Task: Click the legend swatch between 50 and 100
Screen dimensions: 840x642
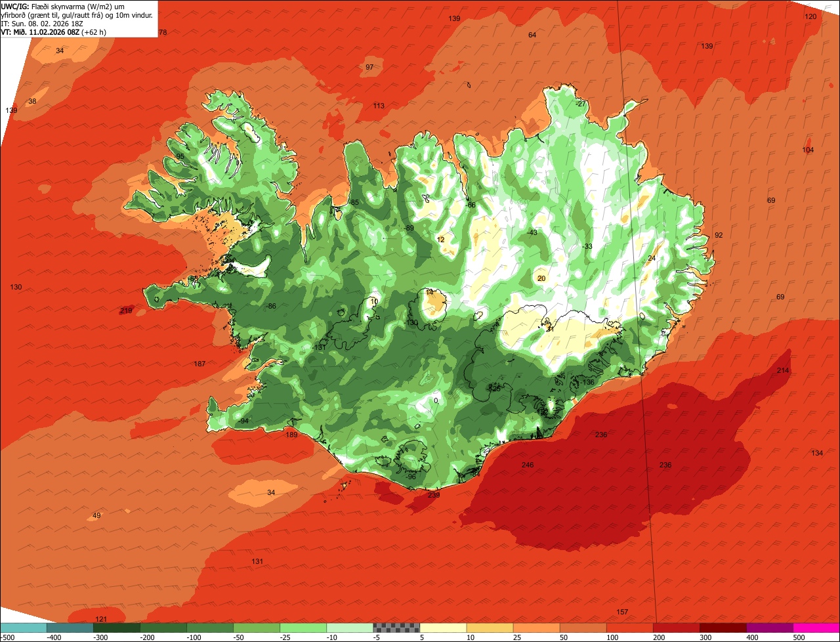Action: click(583, 628)
